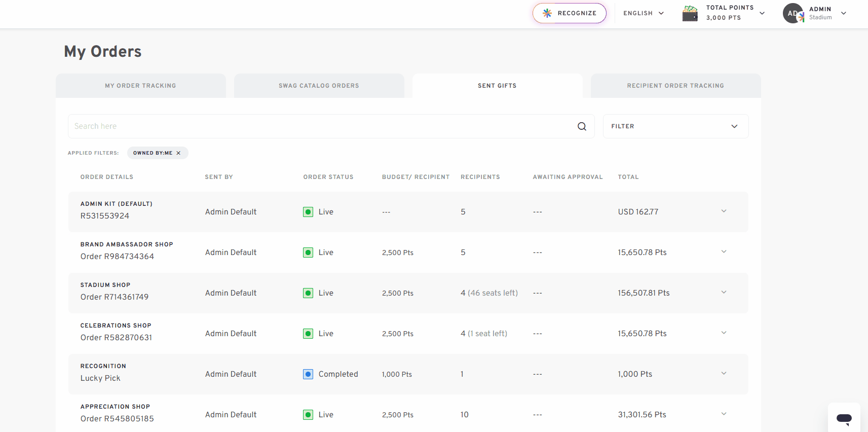Click the Recognize button
The height and width of the screenshot is (432, 868).
point(570,13)
